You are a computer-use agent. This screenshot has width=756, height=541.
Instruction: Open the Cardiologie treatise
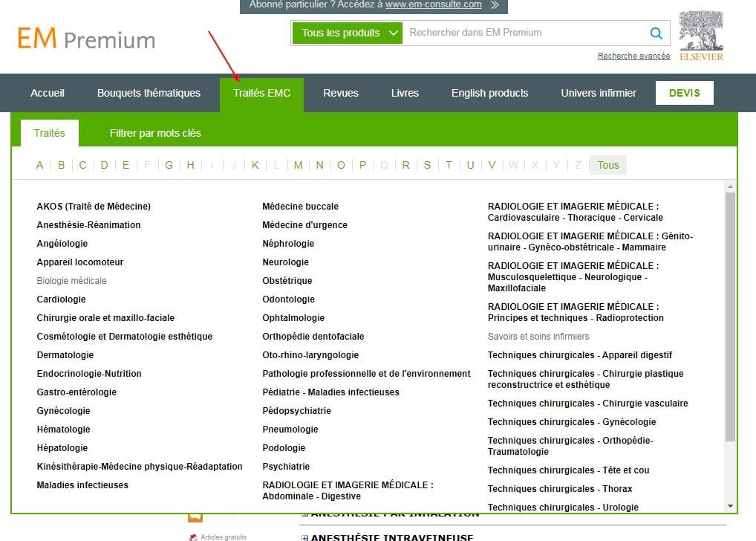[x=61, y=299]
